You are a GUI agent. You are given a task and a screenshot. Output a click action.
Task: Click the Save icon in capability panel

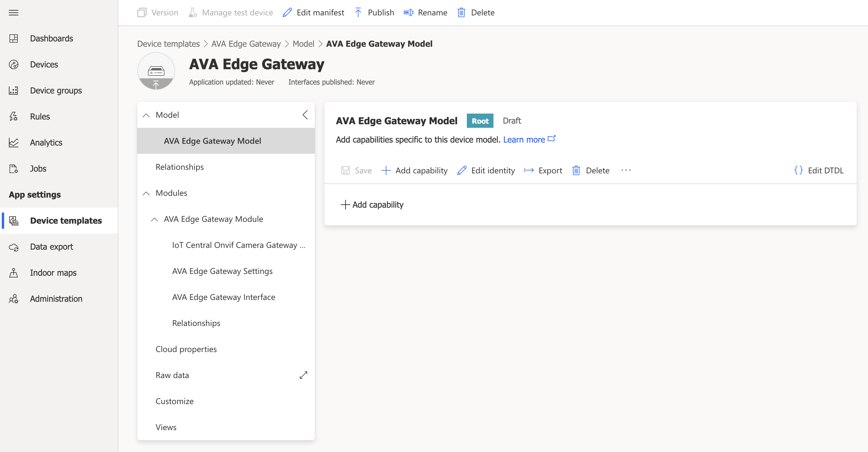tap(345, 170)
